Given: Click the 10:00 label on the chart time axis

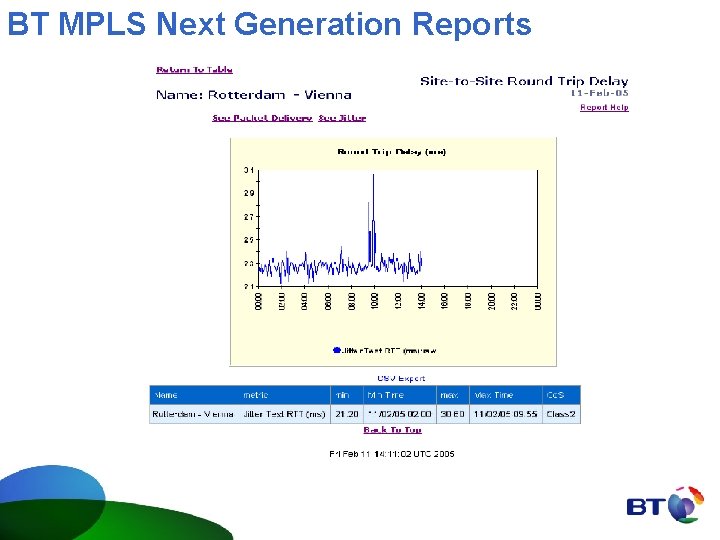Looking at the screenshot, I should coord(375,301).
